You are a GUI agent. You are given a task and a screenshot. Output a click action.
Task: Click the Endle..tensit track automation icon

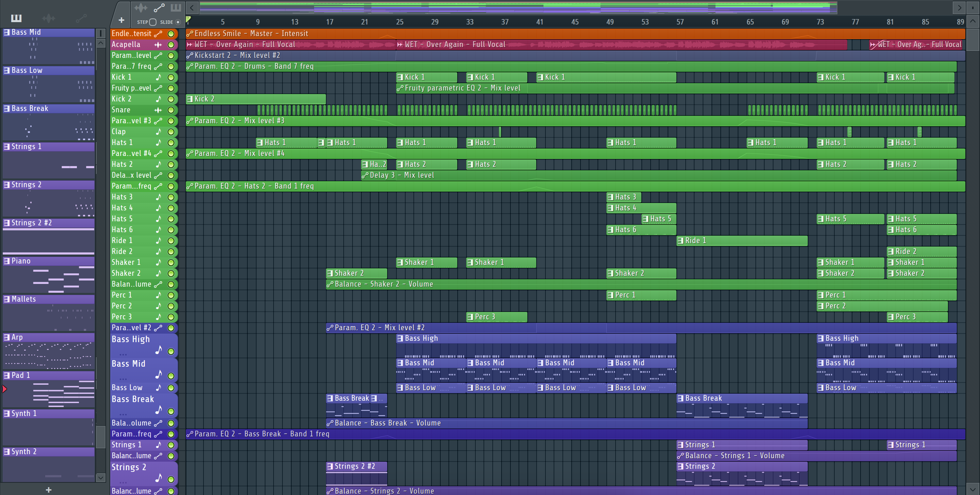click(x=158, y=34)
